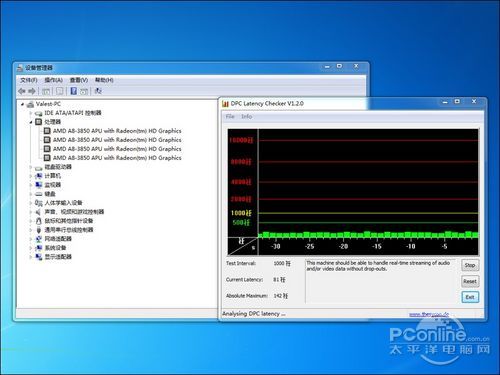Minimize the Device Manager window
This screenshot has height=375, width=500.
327,67
